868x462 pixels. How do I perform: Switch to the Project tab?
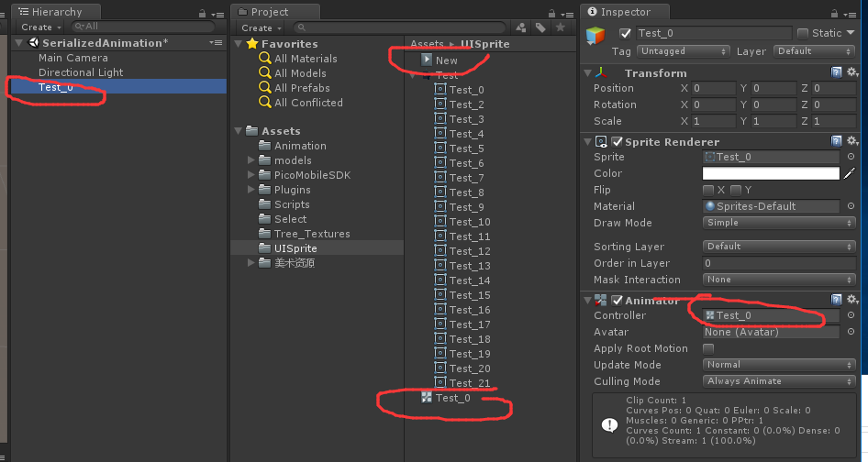(x=275, y=12)
